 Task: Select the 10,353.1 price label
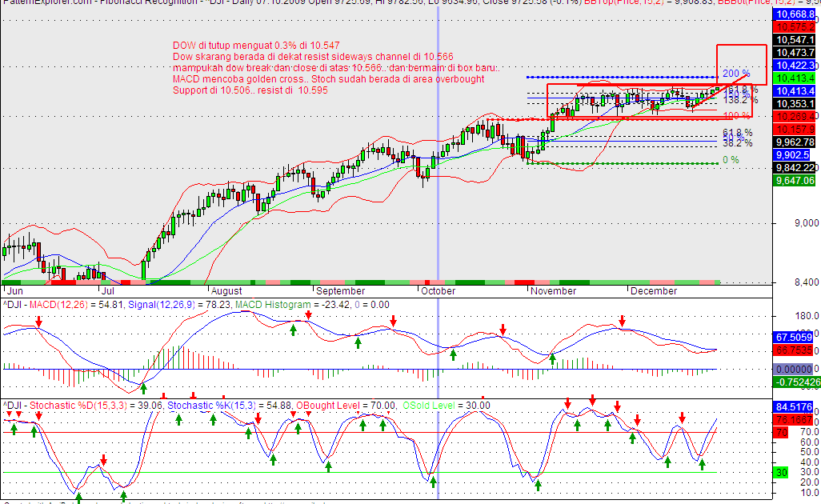tap(795, 104)
